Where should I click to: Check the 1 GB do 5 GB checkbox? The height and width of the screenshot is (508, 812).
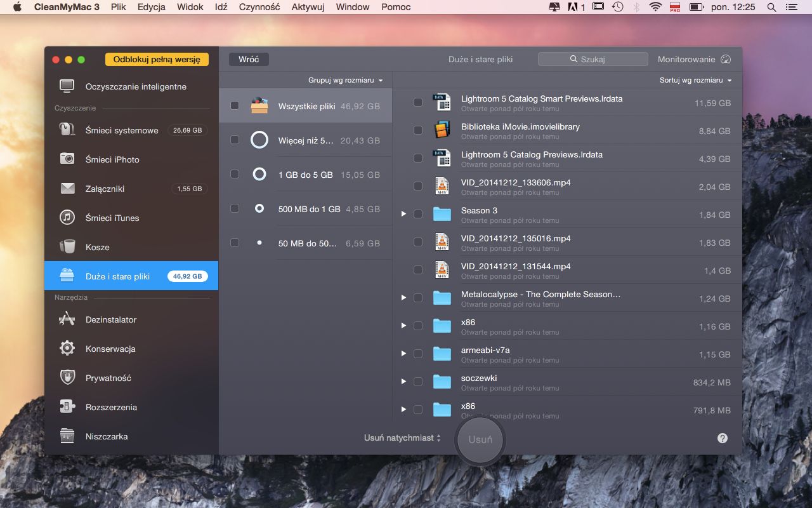(235, 174)
